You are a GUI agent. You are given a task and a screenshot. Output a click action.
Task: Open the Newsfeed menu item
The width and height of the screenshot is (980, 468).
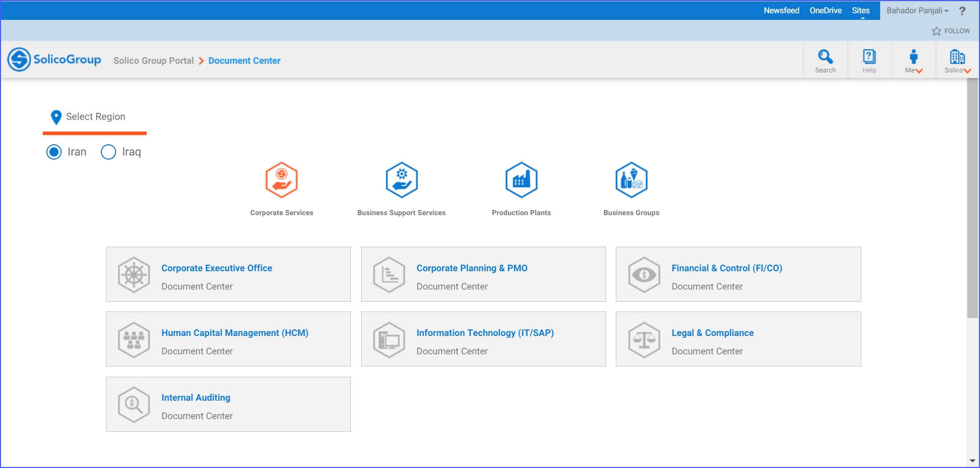click(x=781, y=10)
